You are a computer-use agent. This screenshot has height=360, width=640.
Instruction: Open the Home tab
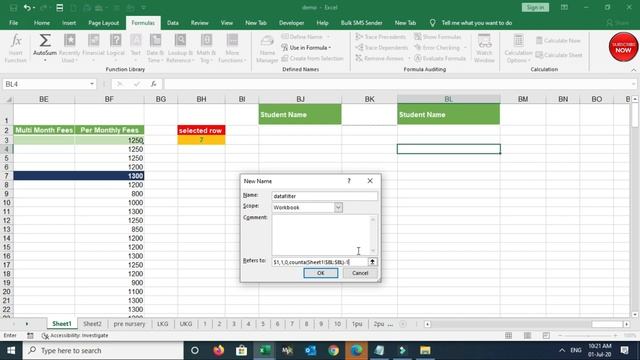pos(42,23)
